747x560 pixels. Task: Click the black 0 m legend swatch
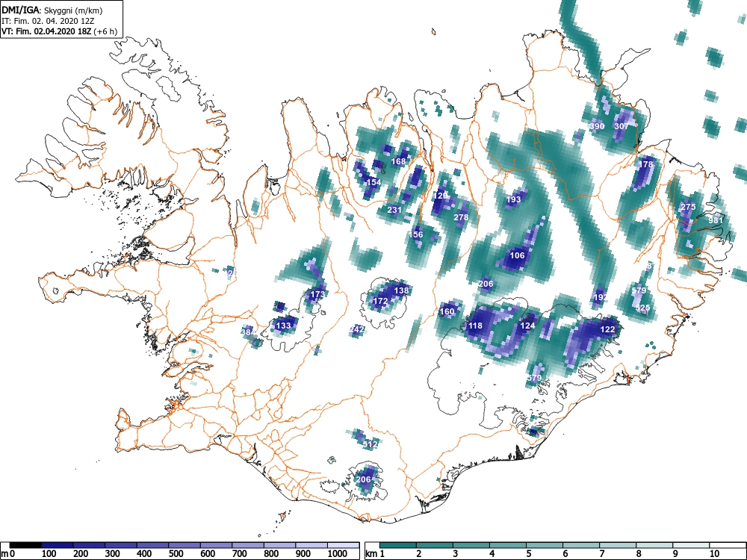[x=25, y=545]
